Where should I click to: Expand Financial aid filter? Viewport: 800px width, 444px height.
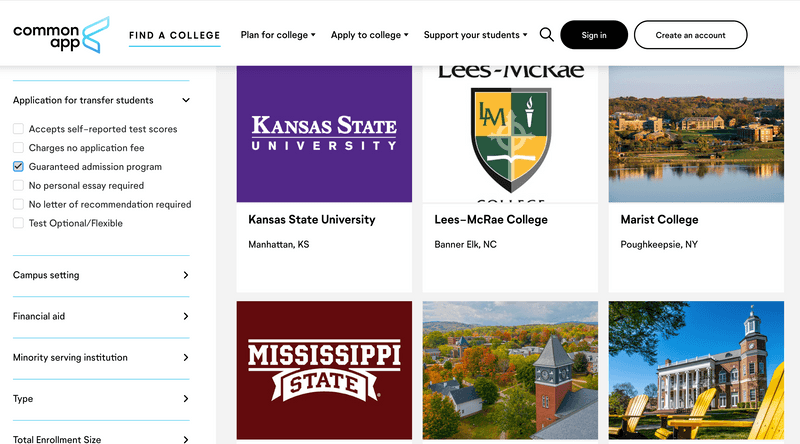tap(101, 316)
